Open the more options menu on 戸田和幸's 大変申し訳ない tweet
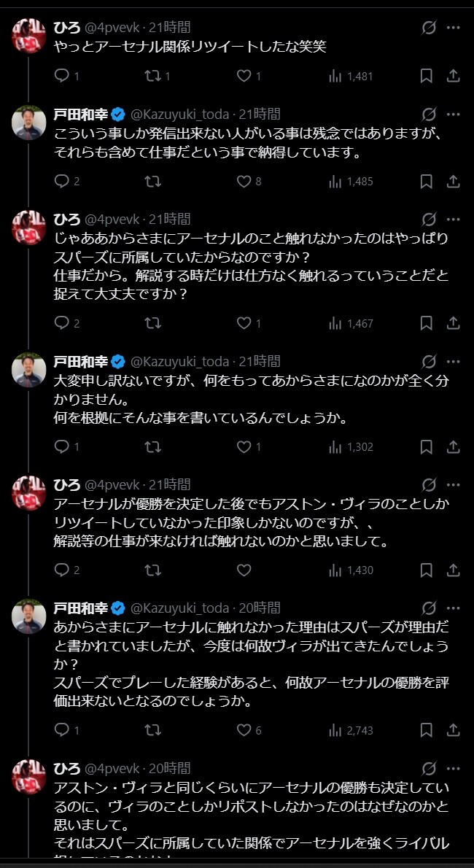 (x=454, y=362)
